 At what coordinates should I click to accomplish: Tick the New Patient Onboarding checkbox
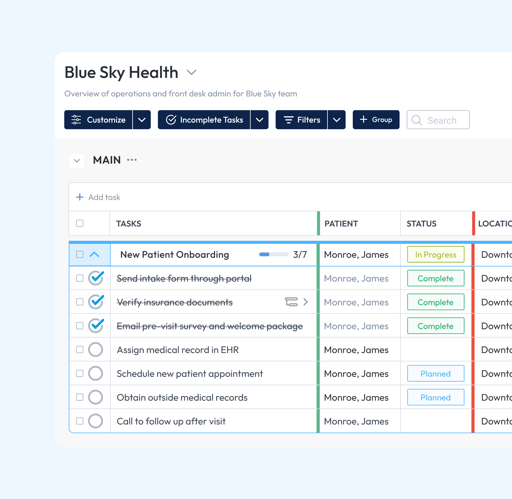[80, 254]
